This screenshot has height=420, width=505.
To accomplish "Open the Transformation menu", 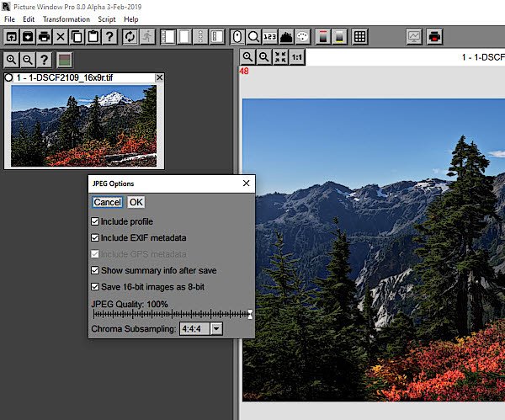I will pyautogui.click(x=66, y=19).
